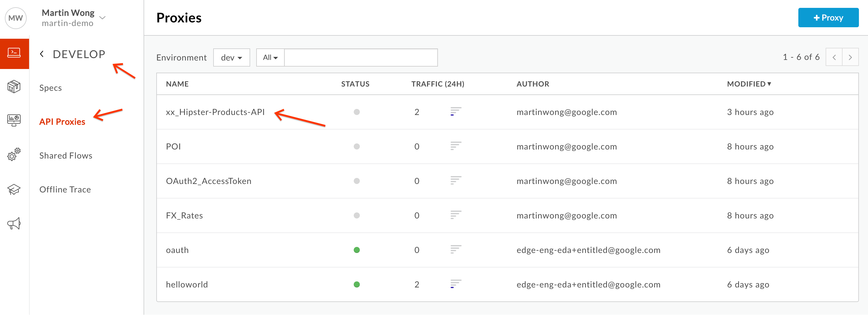868x315 pixels.
Task: Click the DEVELOP menu heading
Action: pyautogui.click(x=79, y=54)
